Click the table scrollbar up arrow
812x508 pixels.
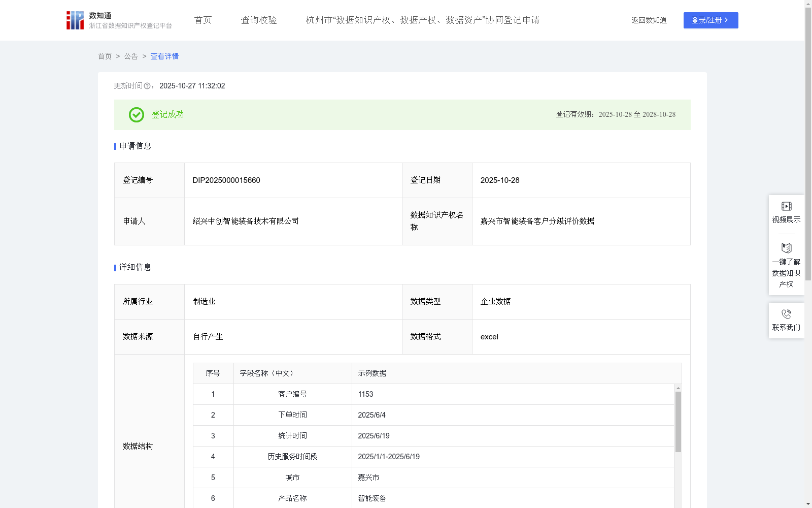click(x=678, y=388)
